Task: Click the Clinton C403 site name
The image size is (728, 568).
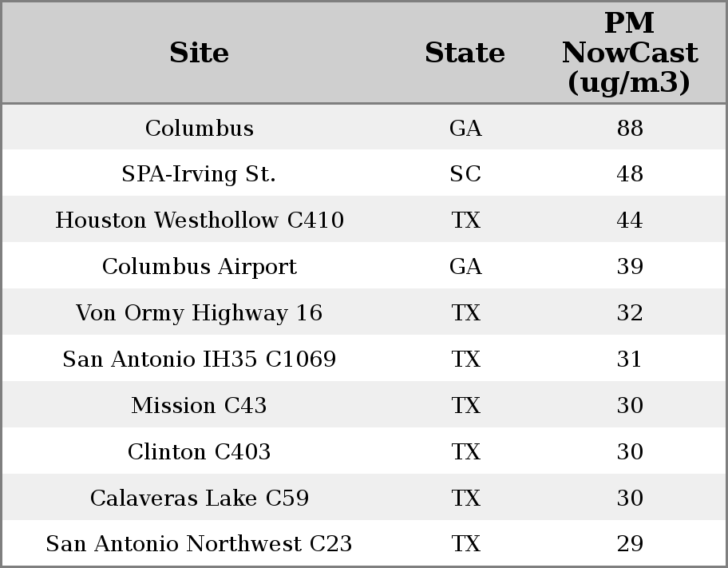Action: point(199,452)
